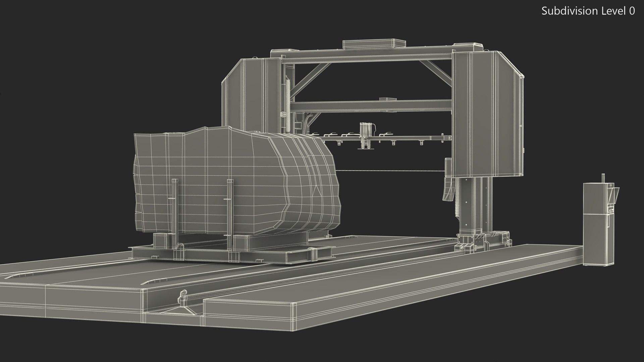
Task: Select the right vertical support column
Action: pyautogui.click(x=471, y=204)
